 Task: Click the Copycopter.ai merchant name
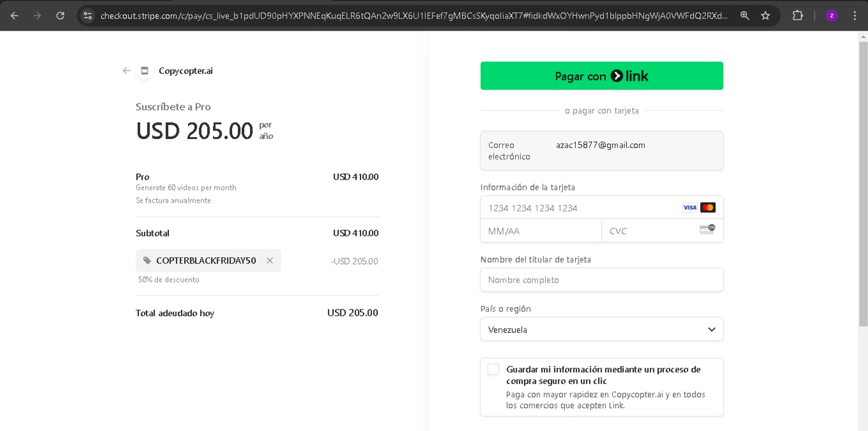pyautogui.click(x=186, y=71)
